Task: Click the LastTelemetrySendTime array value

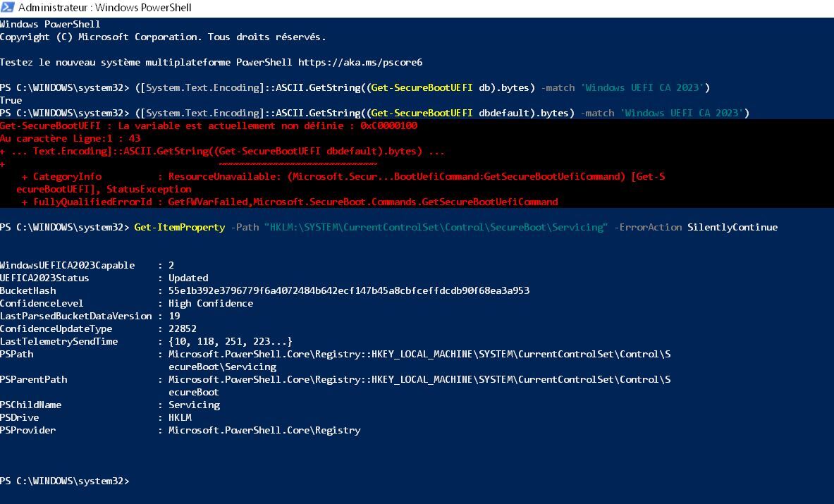Action: (x=231, y=341)
